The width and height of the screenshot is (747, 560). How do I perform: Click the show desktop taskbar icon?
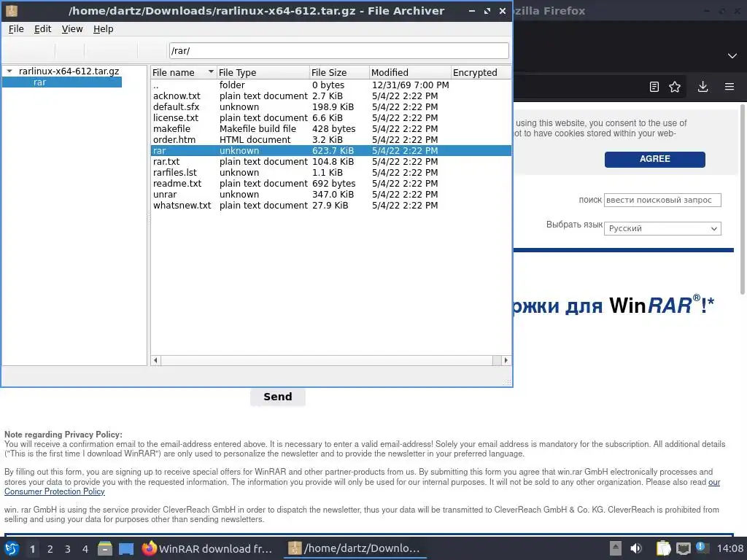click(126, 548)
